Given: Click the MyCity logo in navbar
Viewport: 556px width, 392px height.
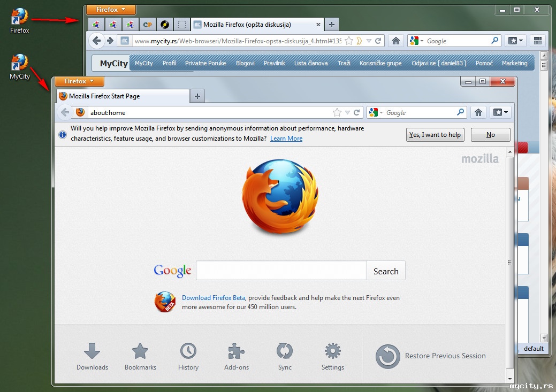Looking at the screenshot, I should pos(113,64).
